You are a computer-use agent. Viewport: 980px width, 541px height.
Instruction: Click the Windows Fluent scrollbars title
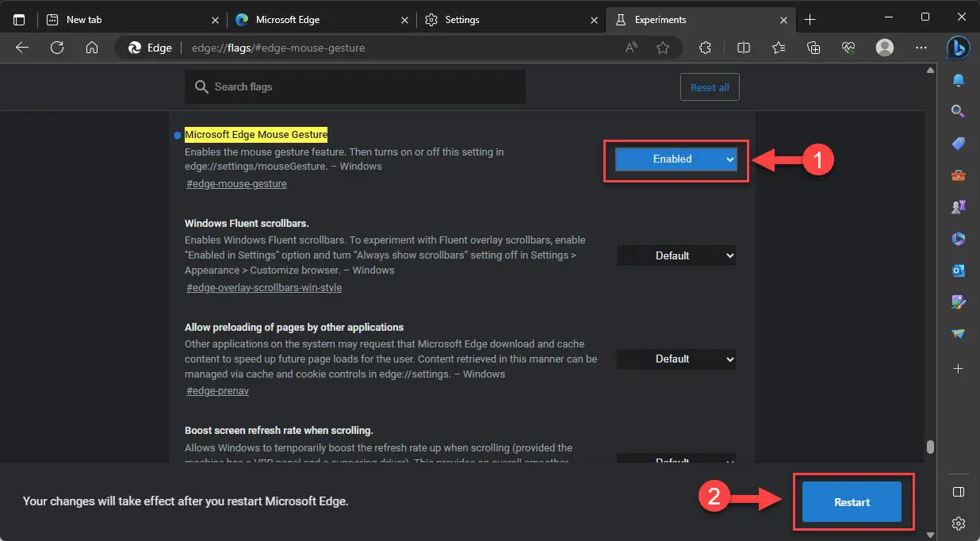(247, 224)
